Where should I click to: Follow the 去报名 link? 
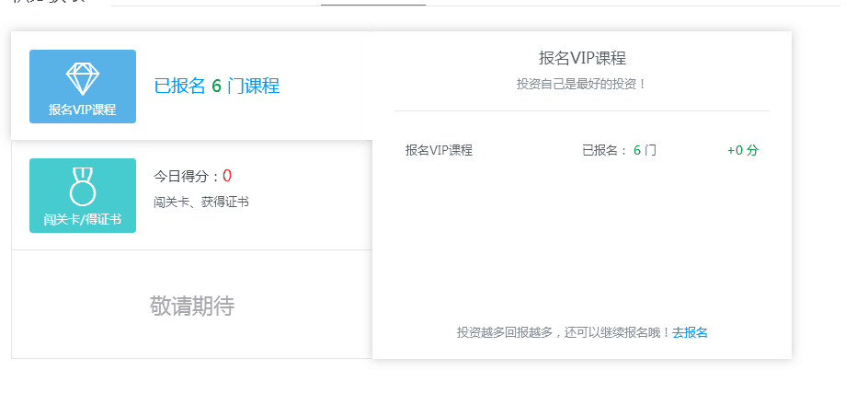coord(690,332)
